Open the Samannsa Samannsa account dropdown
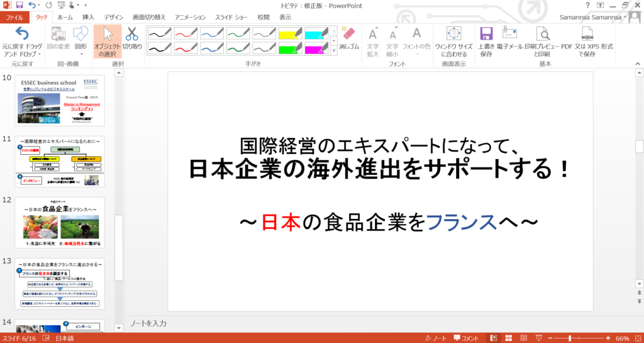 pos(593,17)
